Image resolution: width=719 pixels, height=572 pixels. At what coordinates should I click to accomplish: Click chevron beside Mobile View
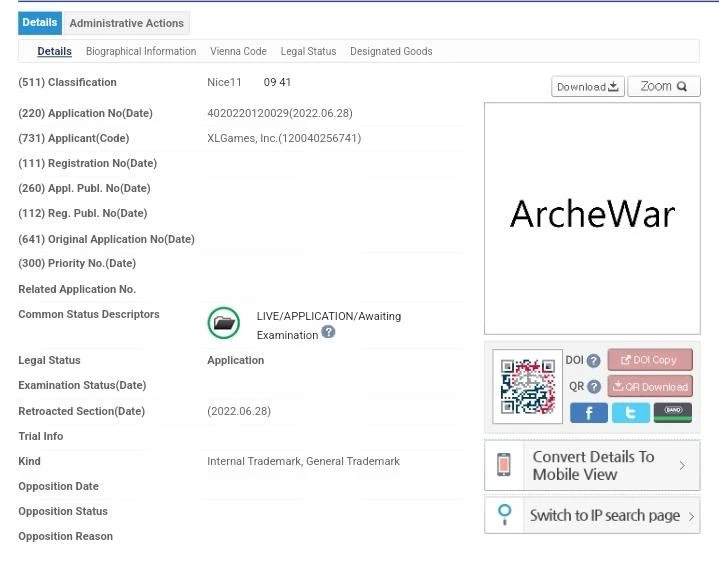[682, 466]
